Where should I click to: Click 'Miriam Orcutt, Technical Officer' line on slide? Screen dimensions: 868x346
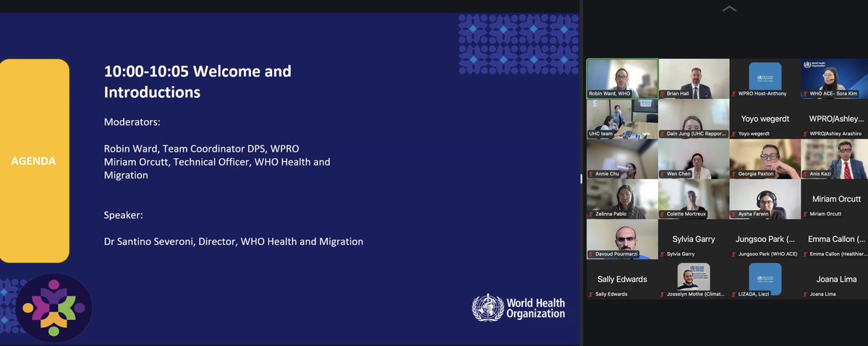[x=217, y=168]
